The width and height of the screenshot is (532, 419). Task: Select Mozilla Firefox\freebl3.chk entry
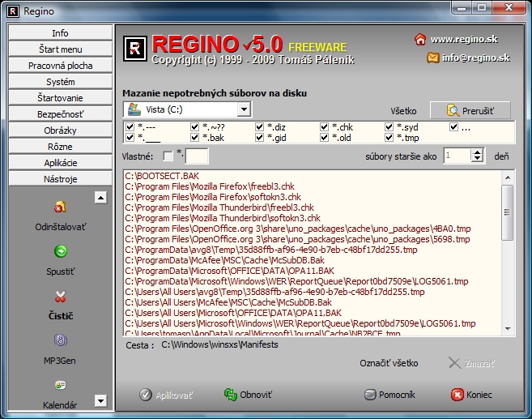(x=210, y=186)
